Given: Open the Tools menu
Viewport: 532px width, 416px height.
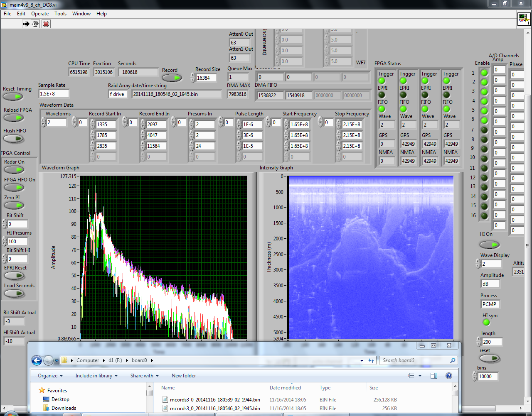Looking at the screenshot, I should 60,14.
